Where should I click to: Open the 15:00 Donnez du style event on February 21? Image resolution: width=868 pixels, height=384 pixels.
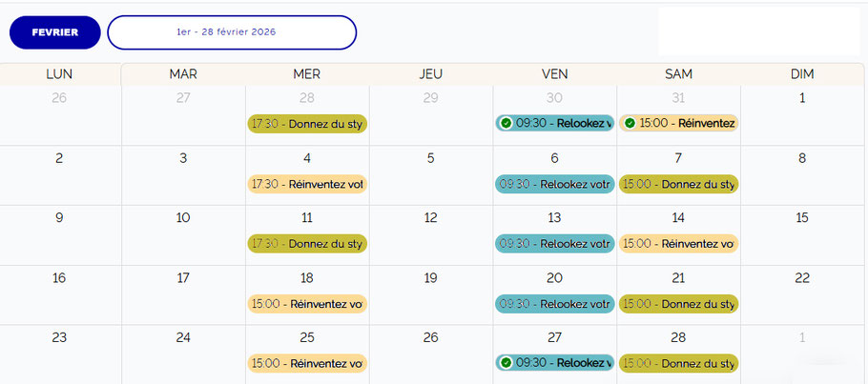coord(678,304)
